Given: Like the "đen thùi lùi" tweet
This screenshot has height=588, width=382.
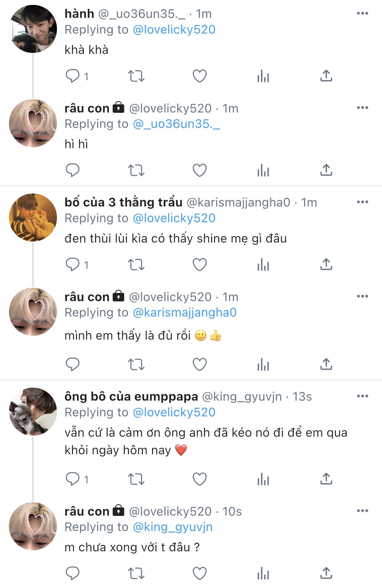Looking at the screenshot, I should pos(199,265).
